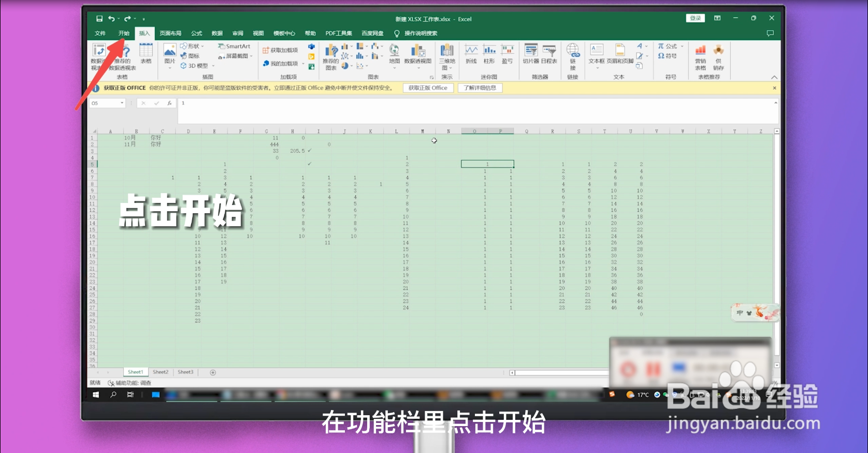This screenshot has width=868, height=453.
Task: Switch to the 开始 (Home) tab
Action: pos(124,33)
